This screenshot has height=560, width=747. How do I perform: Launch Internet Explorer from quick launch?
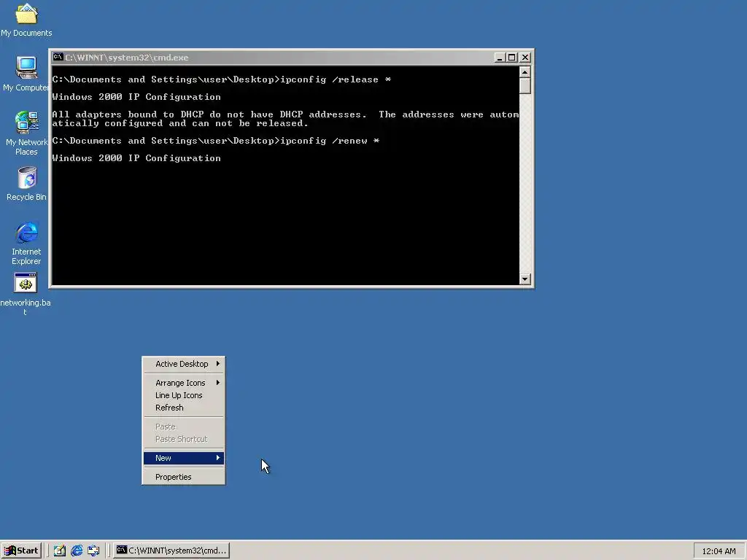(77, 551)
